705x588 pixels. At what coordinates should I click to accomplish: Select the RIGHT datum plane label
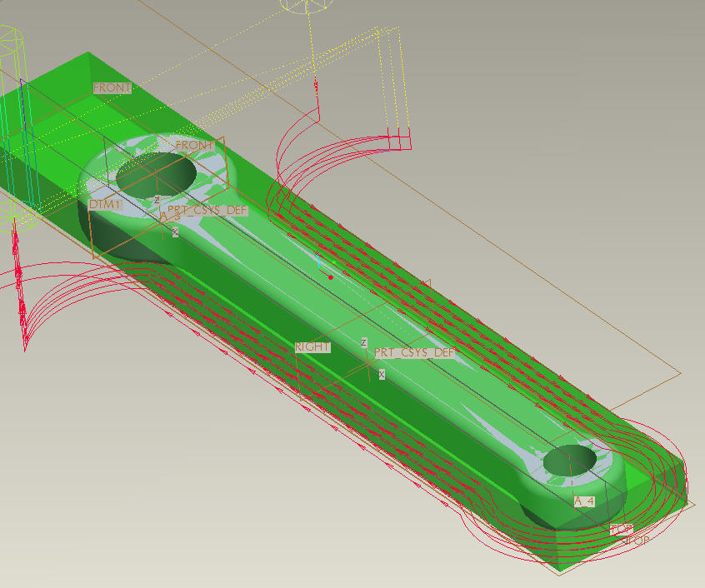point(312,347)
